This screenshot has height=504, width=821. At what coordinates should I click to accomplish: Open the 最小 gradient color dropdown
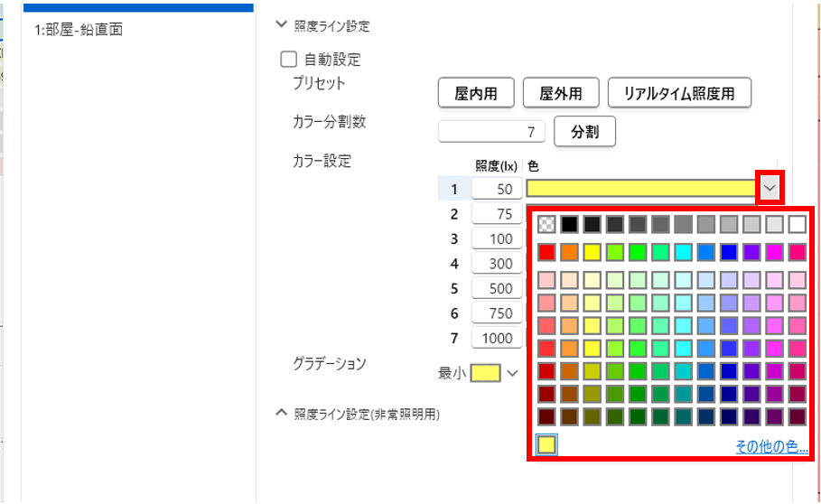pyautogui.click(x=512, y=372)
